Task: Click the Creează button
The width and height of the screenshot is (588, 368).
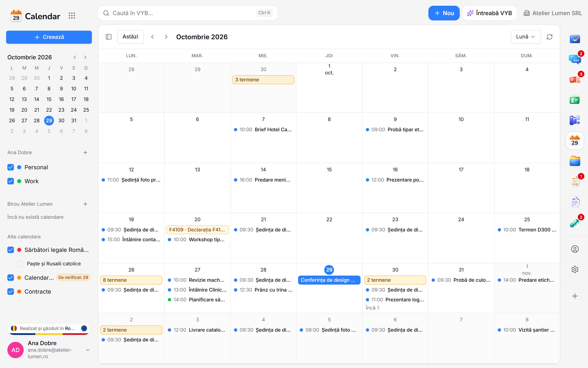Action: 49,37
